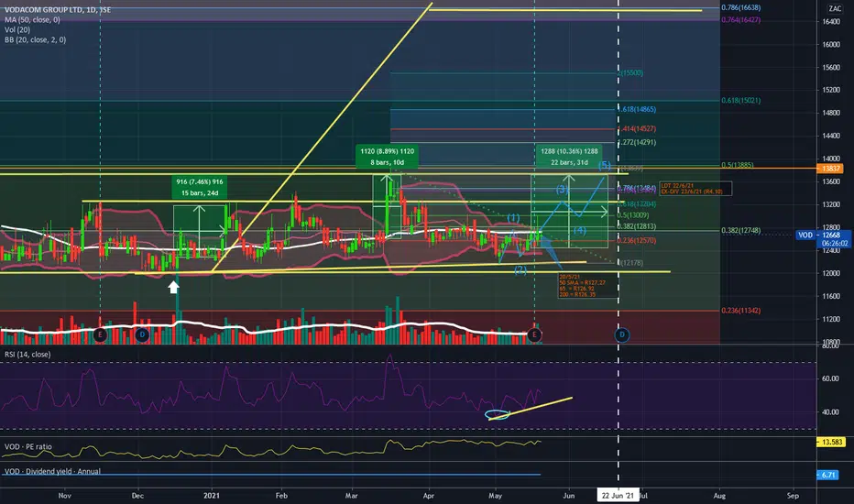Click the VODACOM GROUP LTD symbol title
The height and width of the screenshot is (504, 854).
(x=58, y=10)
